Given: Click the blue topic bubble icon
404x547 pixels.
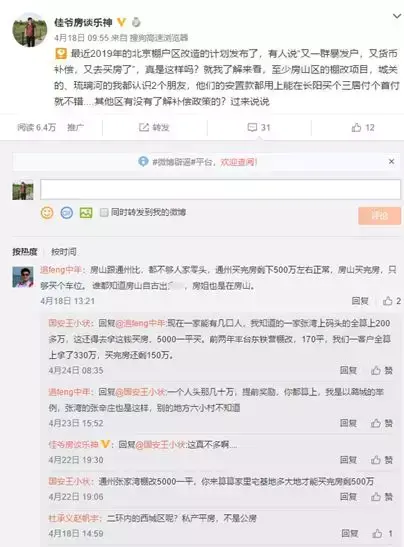Looking at the screenshot, I should click(67, 212).
